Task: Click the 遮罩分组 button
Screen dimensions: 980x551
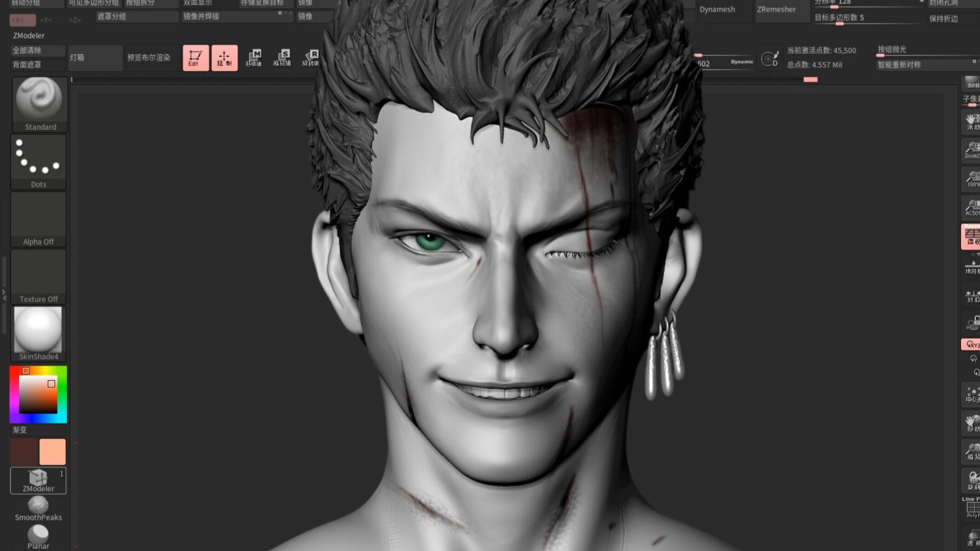Action: (137, 17)
